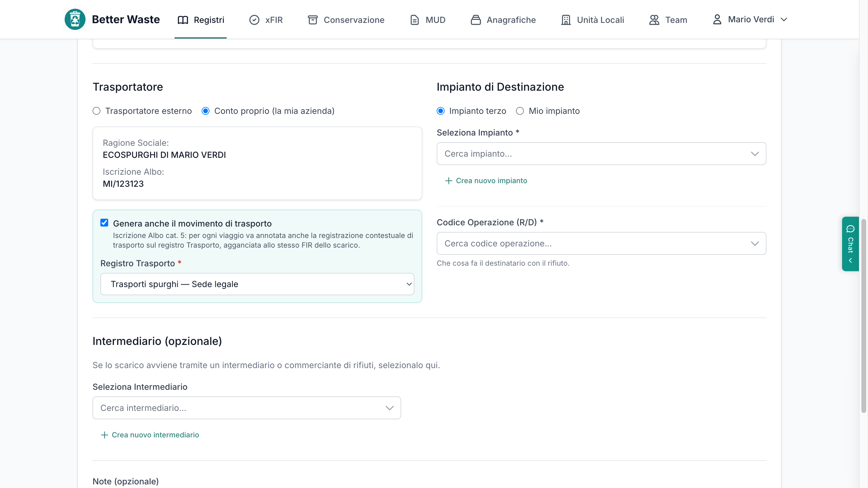Open the Cerca impianto dropdown

coord(602,154)
